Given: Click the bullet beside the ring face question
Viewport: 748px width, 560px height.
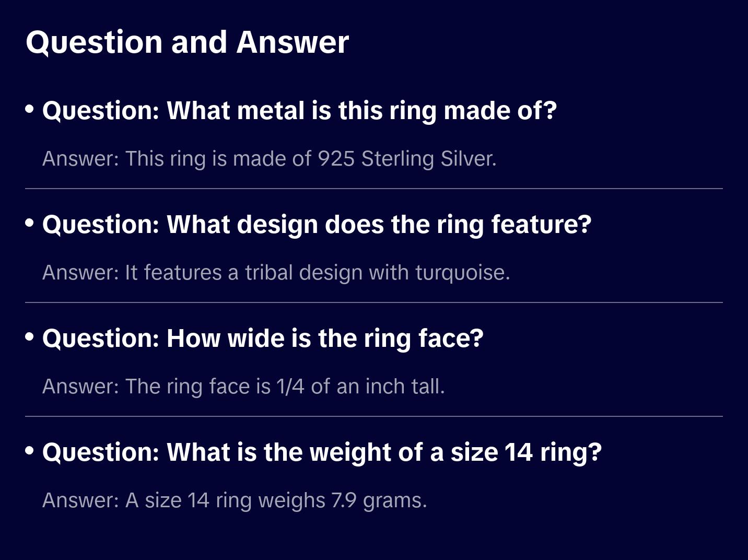Looking at the screenshot, I should tap(30, 337).
